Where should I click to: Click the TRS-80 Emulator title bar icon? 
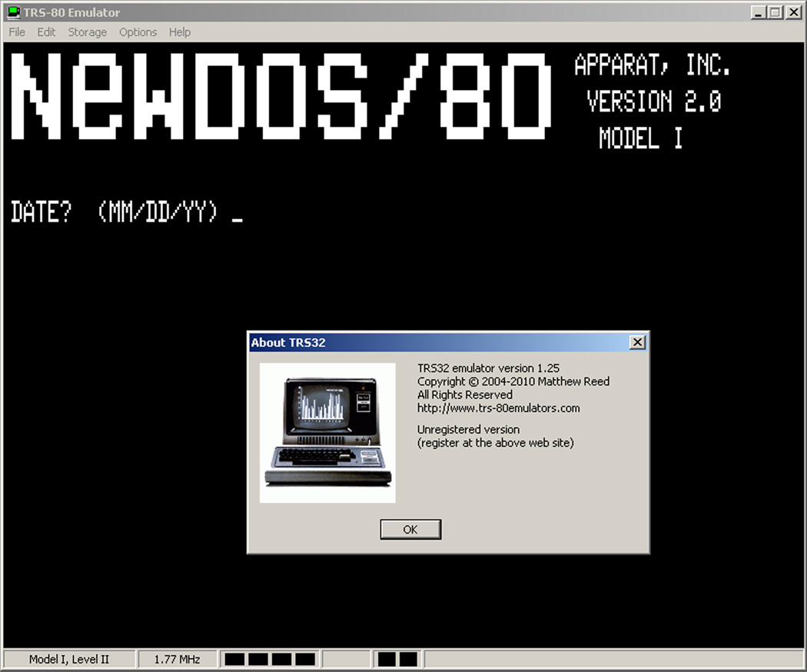pyautogui.click(x=12, y=12)
